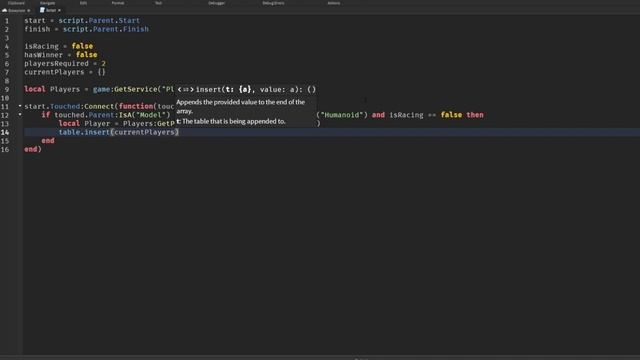Click 'isRacing' in the if condition

click(x=406, y=115)
